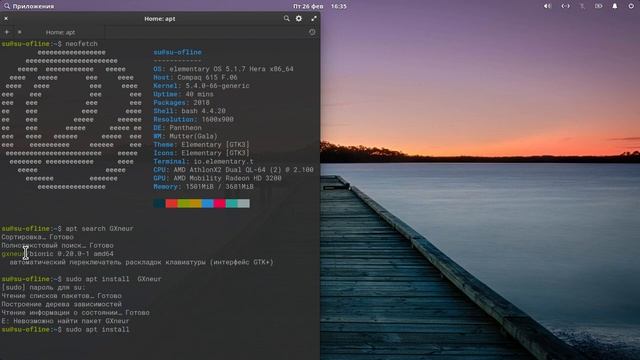640x360 pixels.
Task: Click the CPU: AMD AthlonX2 line
Action: click(x=233, y=170)
